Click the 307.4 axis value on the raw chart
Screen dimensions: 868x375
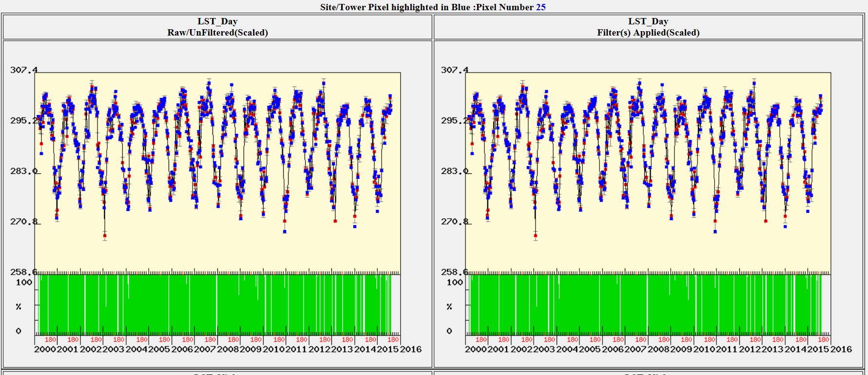[x=23, y=70]
